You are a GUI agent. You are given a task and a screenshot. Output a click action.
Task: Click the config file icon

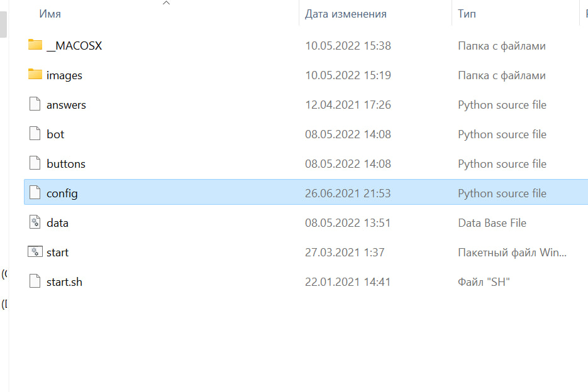(x=35, y=193)
